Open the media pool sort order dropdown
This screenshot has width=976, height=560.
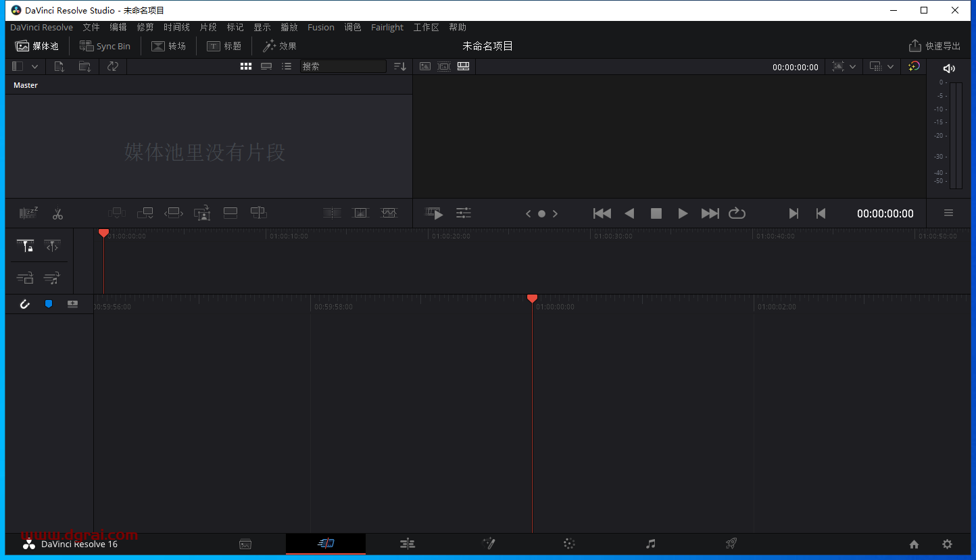point(399,66)
